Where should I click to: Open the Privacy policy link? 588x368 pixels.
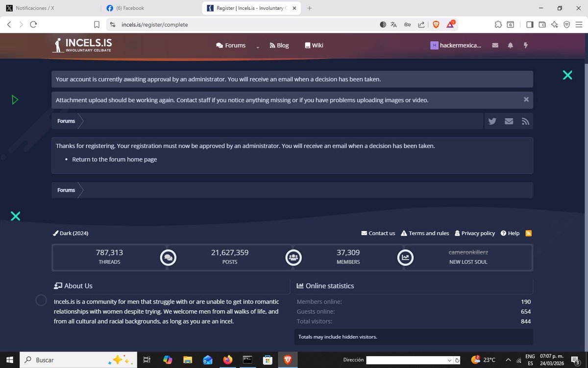(475, 234)
